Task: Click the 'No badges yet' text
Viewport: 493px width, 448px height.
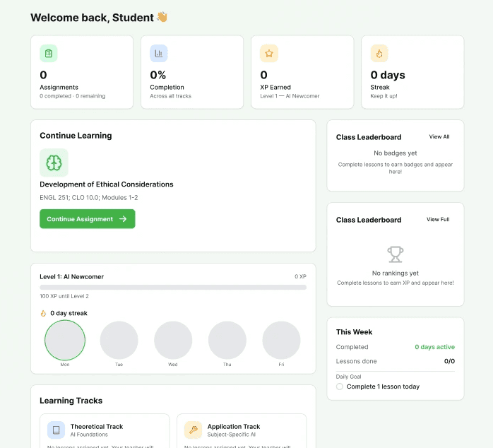Action: tap(396, 153)
